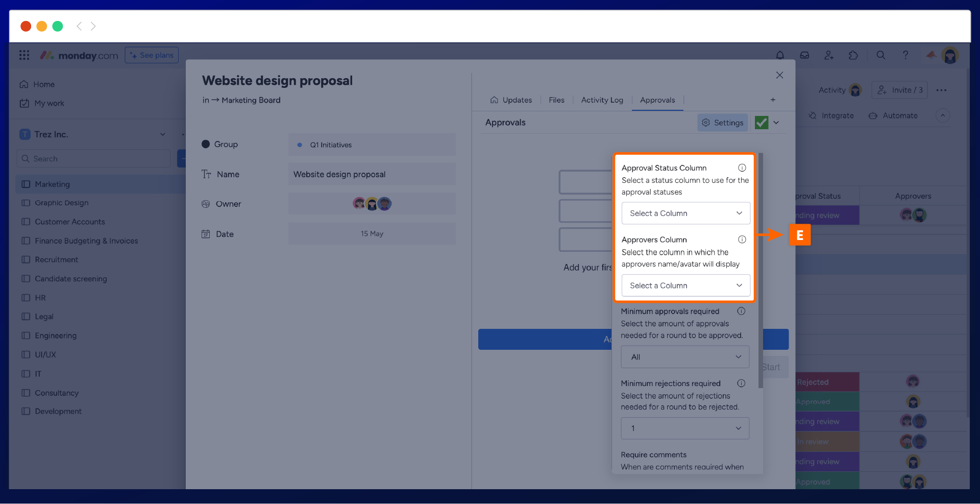Open the inbox tray icon
This screenshot has width=980, height=504.
tap(804, 55)
